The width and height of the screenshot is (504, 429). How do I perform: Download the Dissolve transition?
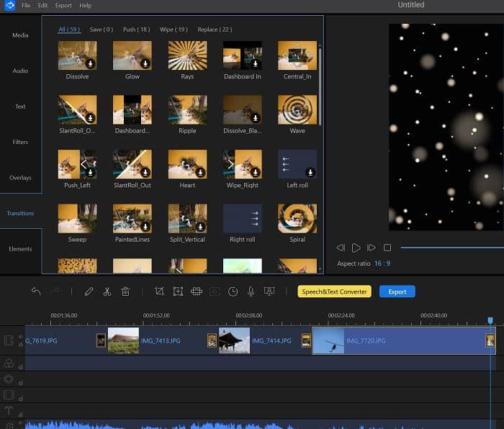[90, 64]
